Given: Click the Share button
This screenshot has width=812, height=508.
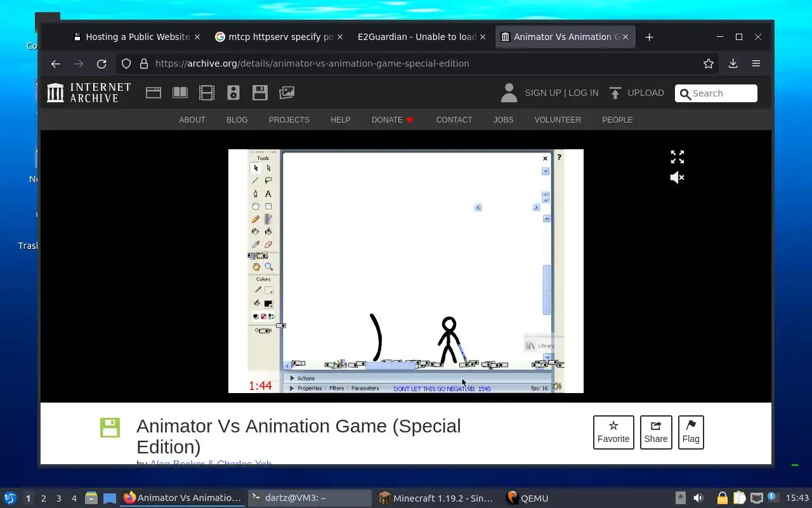Looking at the screenshot, I should click(x=656, y=432).
